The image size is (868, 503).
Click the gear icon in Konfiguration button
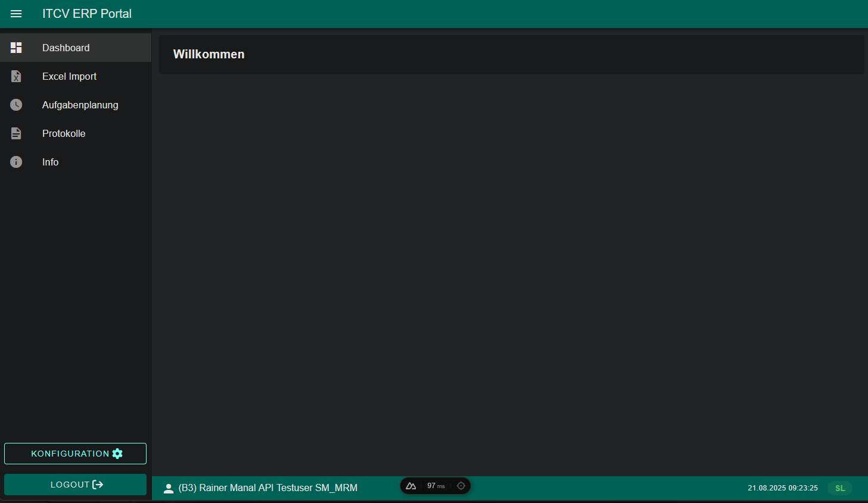pyautogui.click(x=117, y=454)
